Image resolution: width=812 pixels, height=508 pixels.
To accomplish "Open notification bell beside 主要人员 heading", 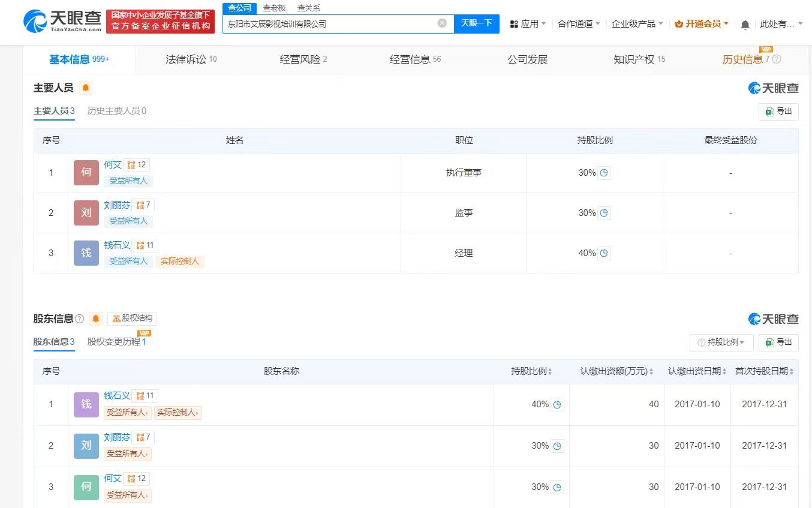I will coord(85,88).
